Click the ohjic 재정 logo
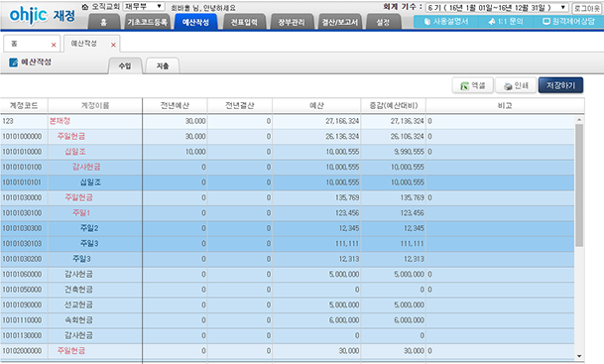 pos(42,15)
